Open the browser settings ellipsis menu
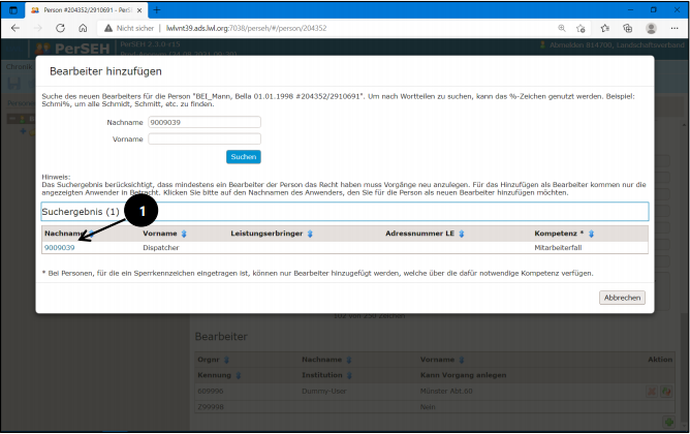 click(675, 28)
